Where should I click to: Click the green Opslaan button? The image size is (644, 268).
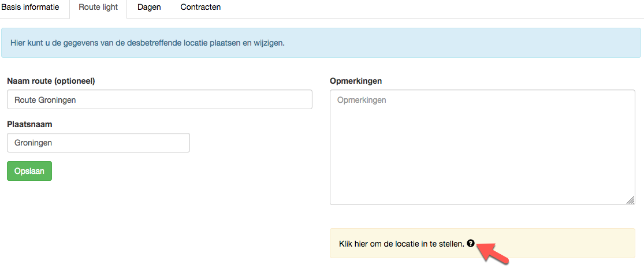coord(29,171)
